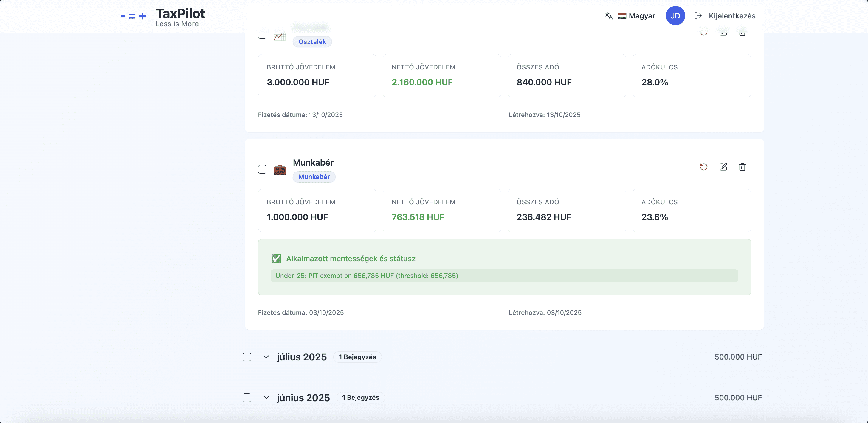Image resolution: width=868 pixels, height=423 pixels.
Task: Select the július 2025 group checkbox
Action: pos(247,357)
